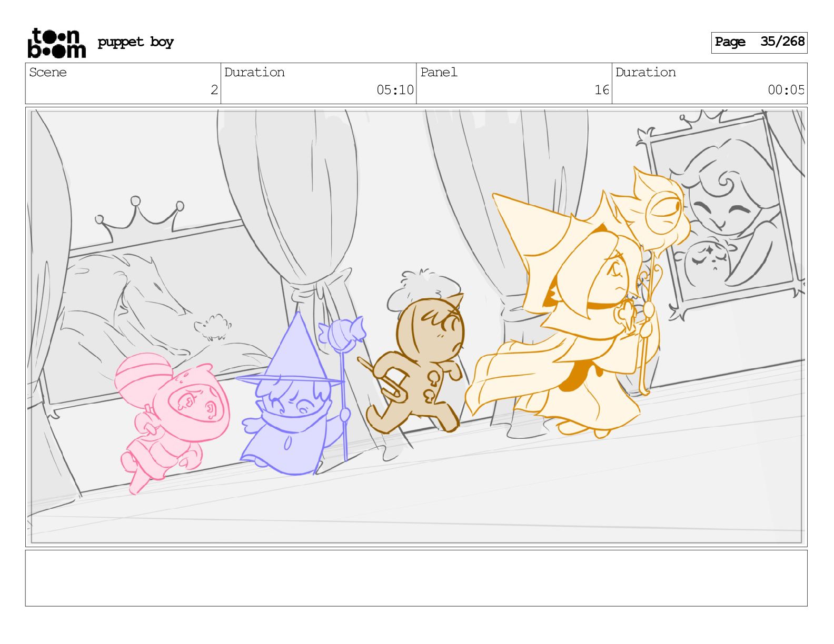Click the scene duration value '05:10'
This screenshot has width=834, height=644.
tap(395, 90)
